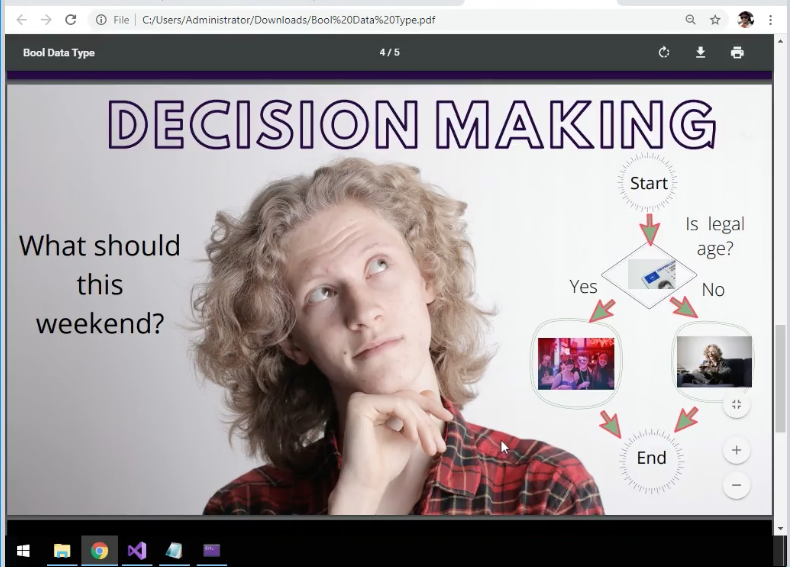Open the Windows Start menu
Viewport: 790px width, 567px height.
(x=23, y=551)
